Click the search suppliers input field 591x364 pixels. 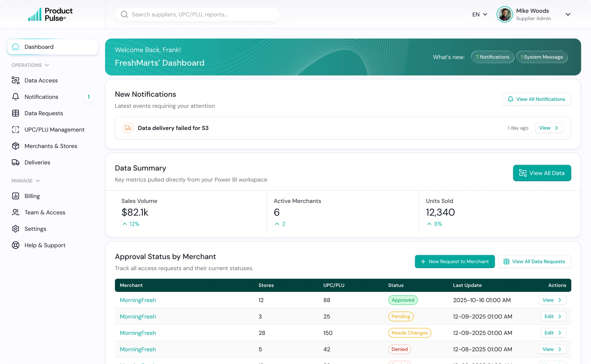click(x=197, y=14)
